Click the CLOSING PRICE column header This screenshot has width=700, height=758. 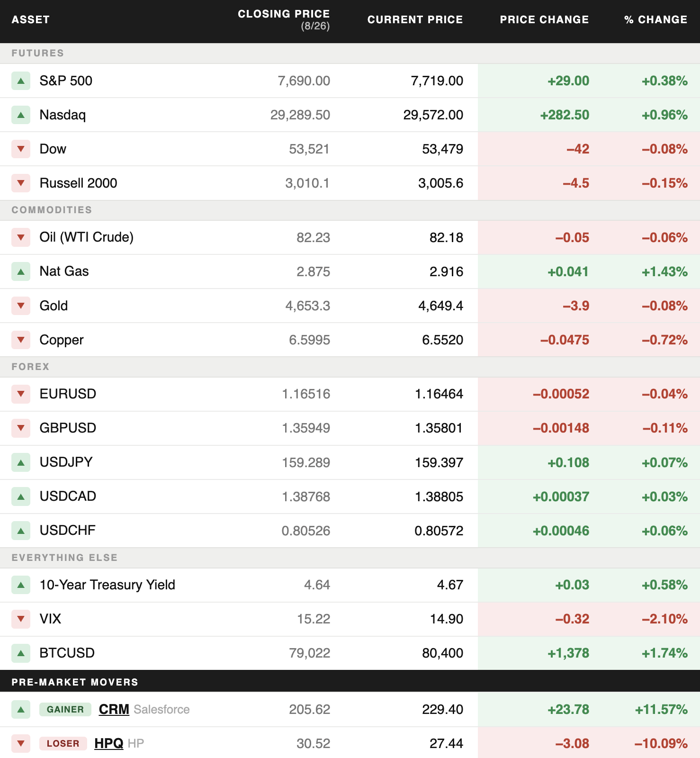coord(284,19)
